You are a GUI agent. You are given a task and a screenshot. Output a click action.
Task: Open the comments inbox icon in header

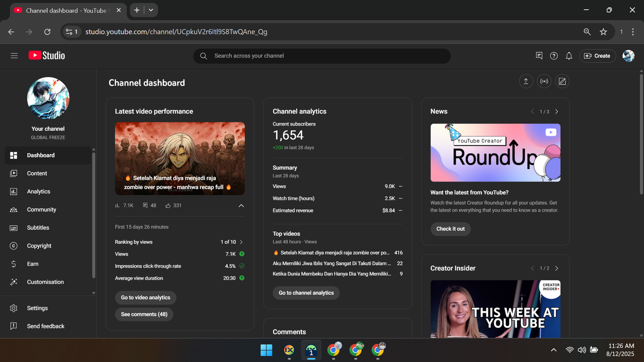(x=539, y=56)
